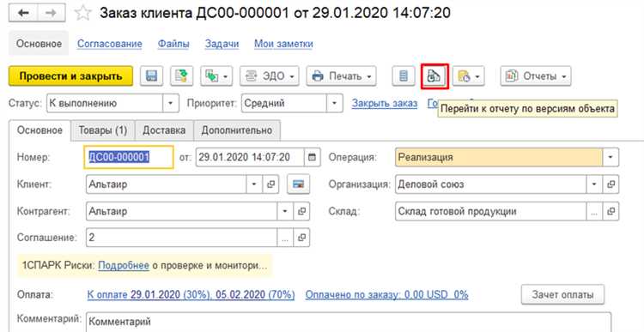
Task: Go forward with the right arrow button
Action: pyautogui.click(x=52, y=13)
